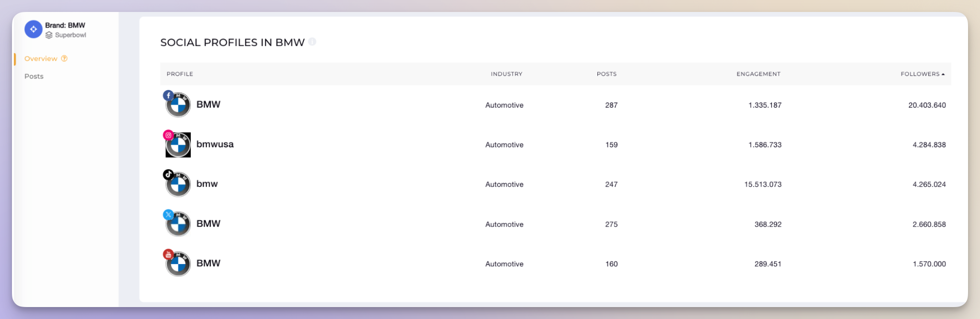The height and width of the screenshot is (319, 980).
Task: Click the engagement value 1.586.733
Action: (765, 145)
